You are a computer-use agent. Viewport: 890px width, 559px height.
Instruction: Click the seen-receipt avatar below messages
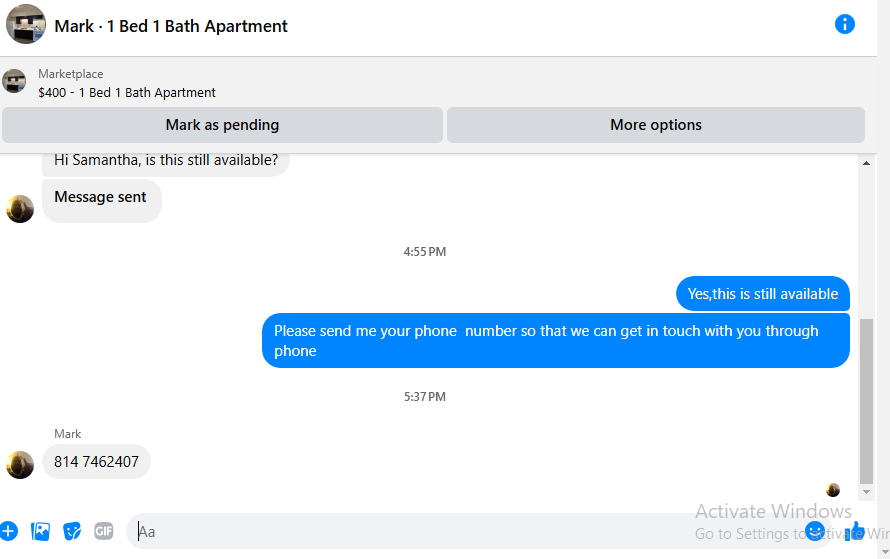pyautogui.click(x=833, y=490)
